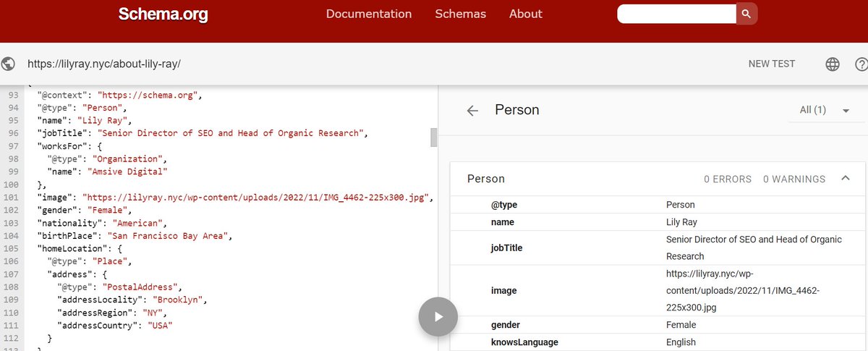
Task: Open the help question mark icon
Action: (x=861, y=64)
